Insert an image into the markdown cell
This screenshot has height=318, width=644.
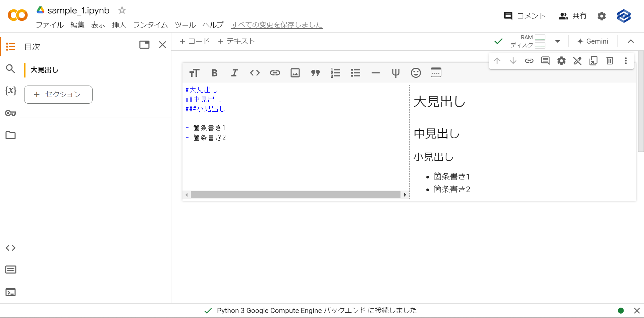[295, 72]
